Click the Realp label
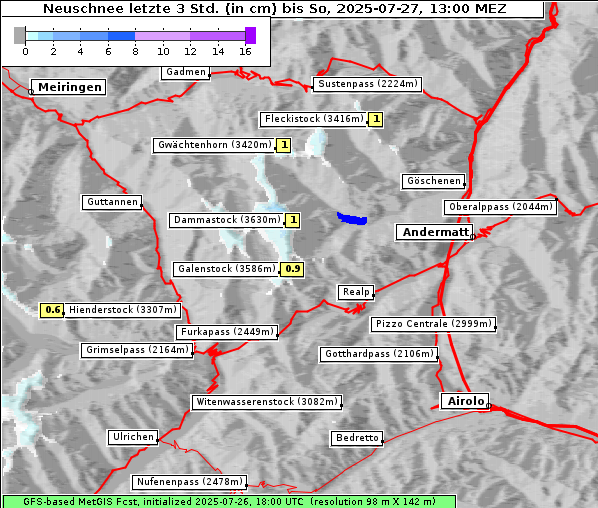This screenshot has height=508, width=598. [356, 292]
